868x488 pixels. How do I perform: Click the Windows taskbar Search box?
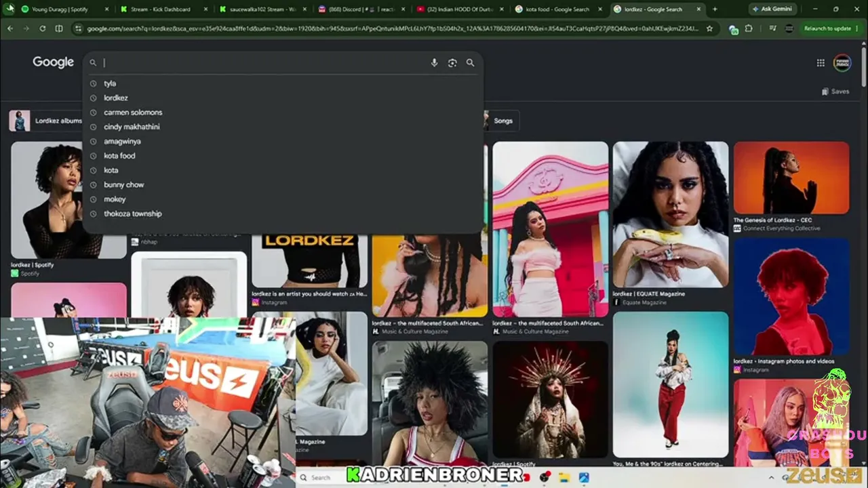320,478
